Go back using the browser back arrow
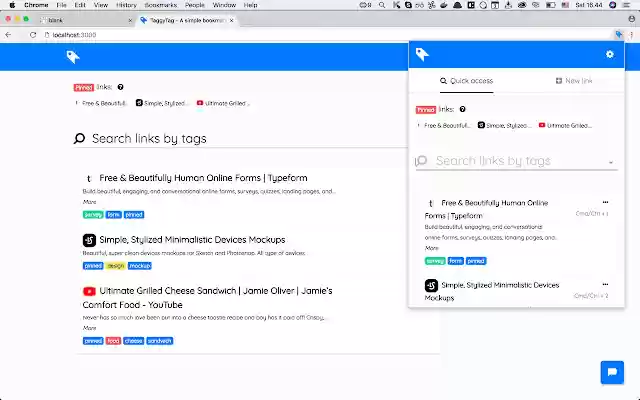The image size is (640, 400). tap(8, 35)
